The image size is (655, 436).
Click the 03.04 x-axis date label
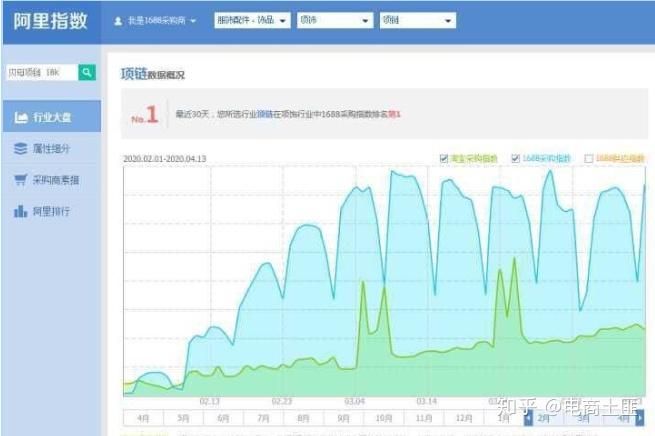pyautogui.click(x=354, y=401)
